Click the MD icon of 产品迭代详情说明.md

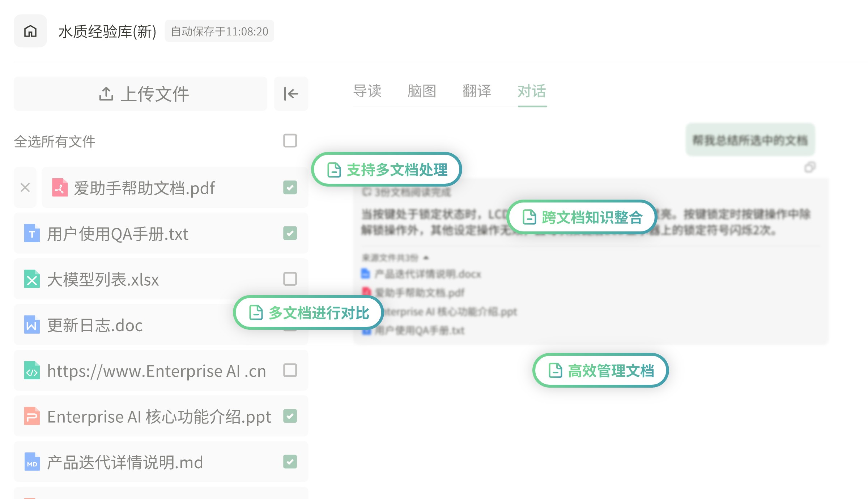(32, 462)
